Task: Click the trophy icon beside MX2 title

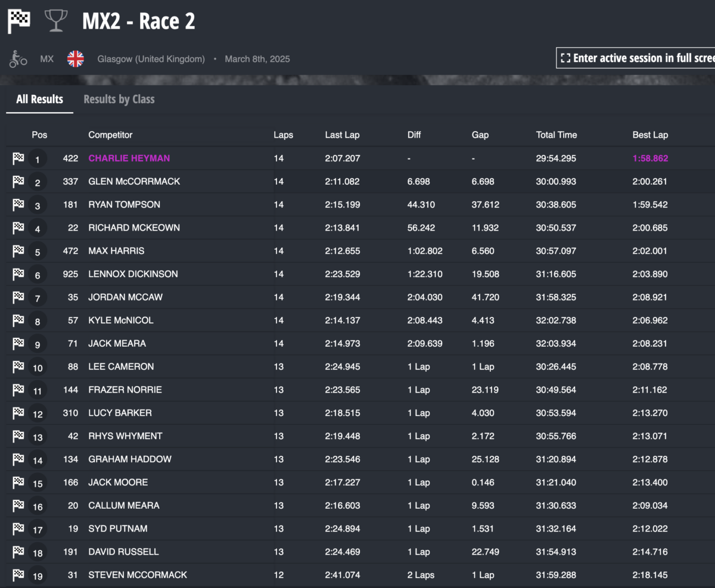Action: pyautogui.click(x=55, y=21)
